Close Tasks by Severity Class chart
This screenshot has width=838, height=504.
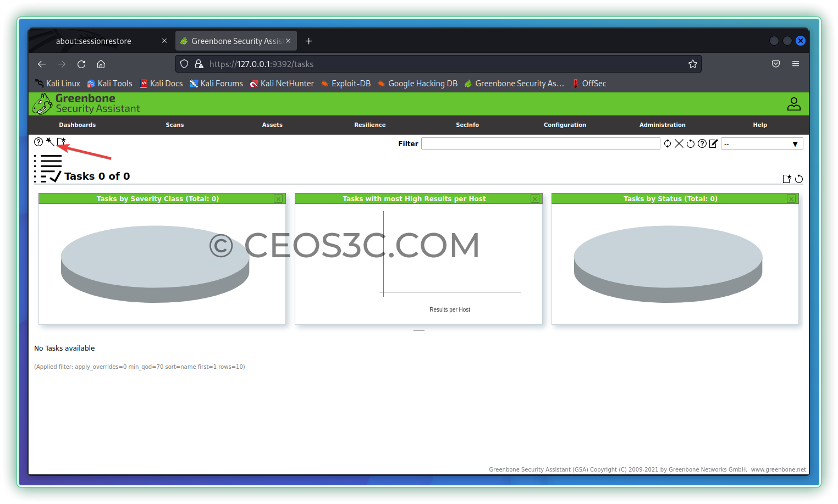click(x=278, y=198)
